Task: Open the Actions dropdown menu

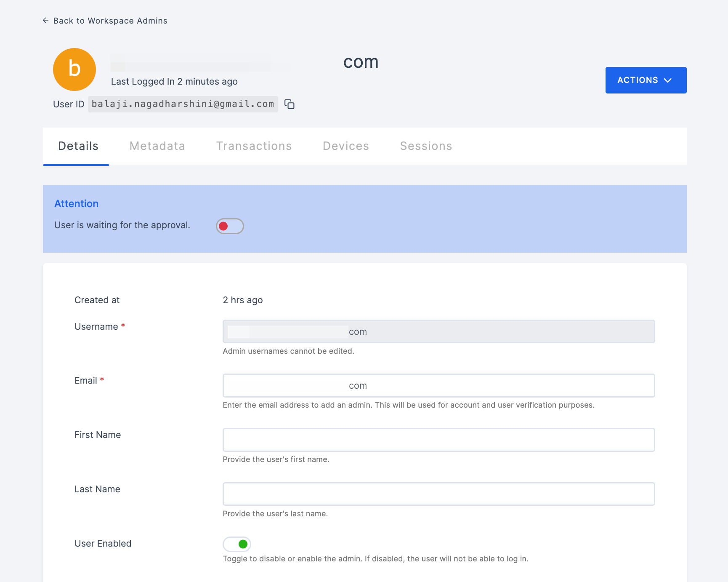Action: (646, 80)
